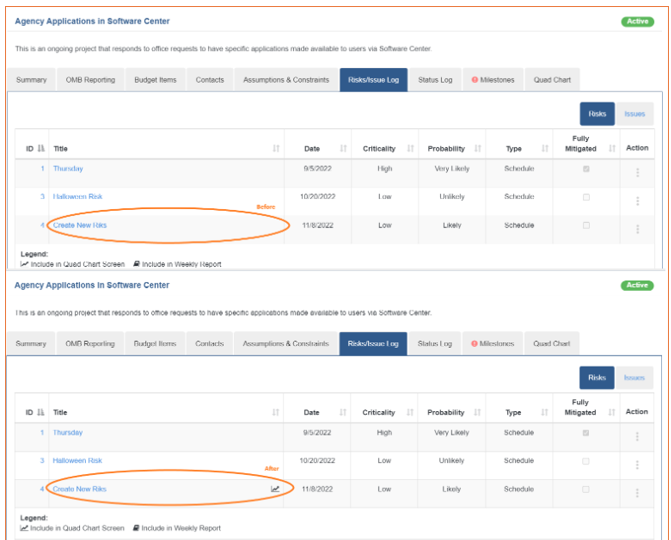Click Issues button in bottom panel
The image size is (671, 540).
click(634, 378)
